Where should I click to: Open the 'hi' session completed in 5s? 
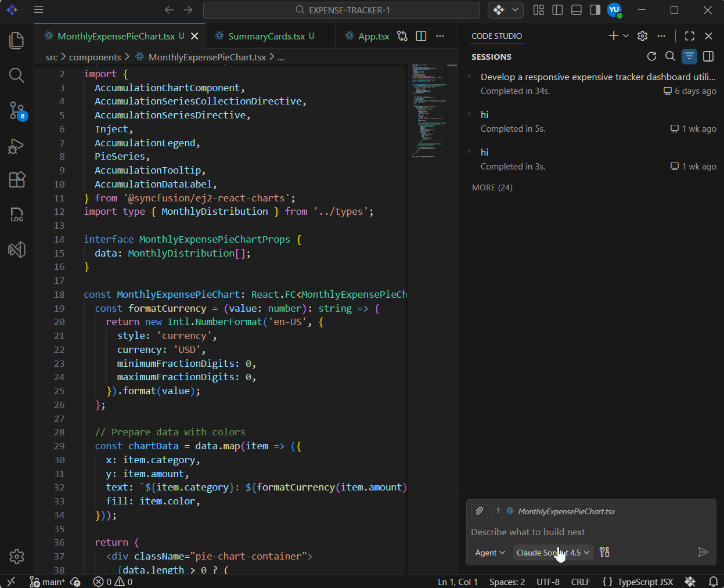coord(592,121)
